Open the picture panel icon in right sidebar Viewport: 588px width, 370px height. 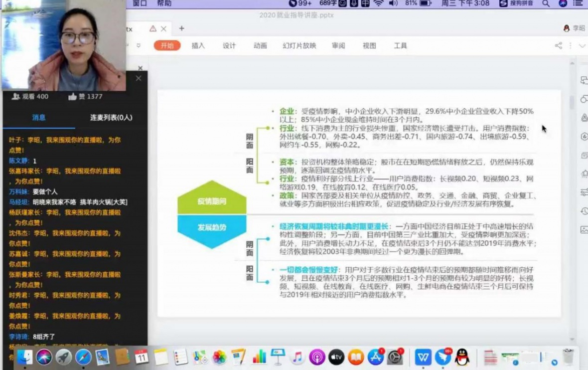(x=584, y=230)
